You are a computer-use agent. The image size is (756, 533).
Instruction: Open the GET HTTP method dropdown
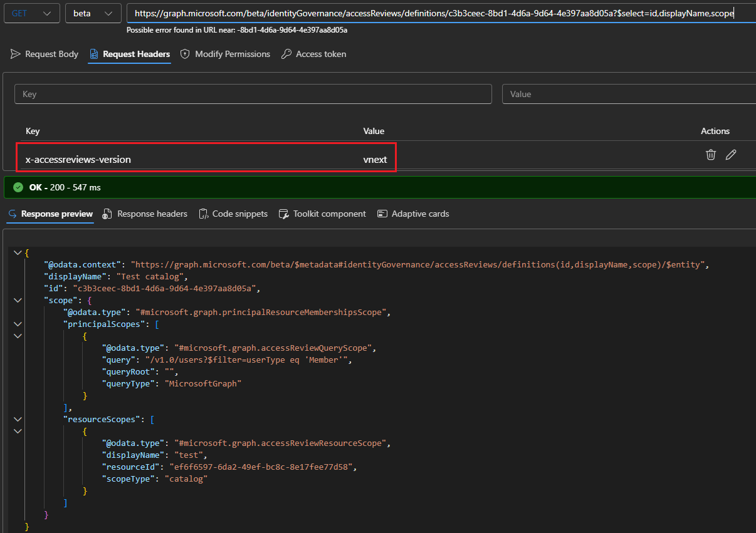[x=31, y=13]
